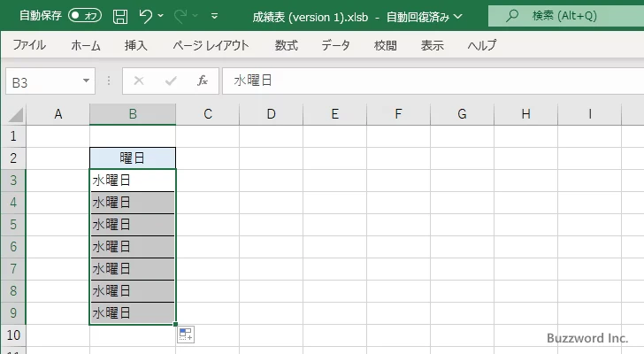Select column E header
Viewport: 644px width, 354px height.
tap(334, 114)
